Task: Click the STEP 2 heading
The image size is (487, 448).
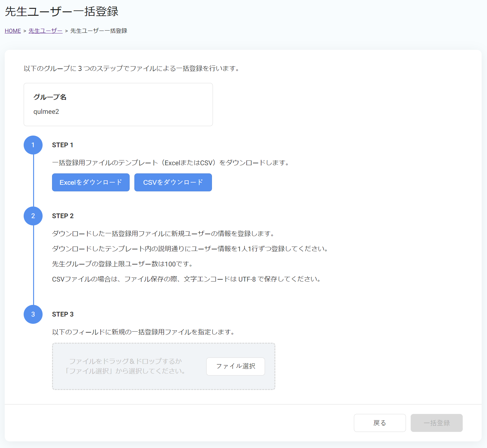Action: [x=63, y=216]
